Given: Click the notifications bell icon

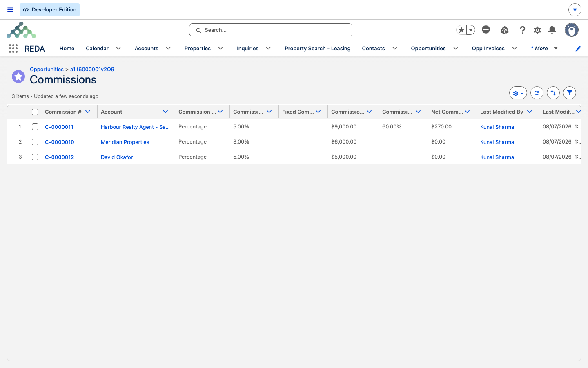Looking at the screenshot, I should pyautogui.click(x=552, y=30).
